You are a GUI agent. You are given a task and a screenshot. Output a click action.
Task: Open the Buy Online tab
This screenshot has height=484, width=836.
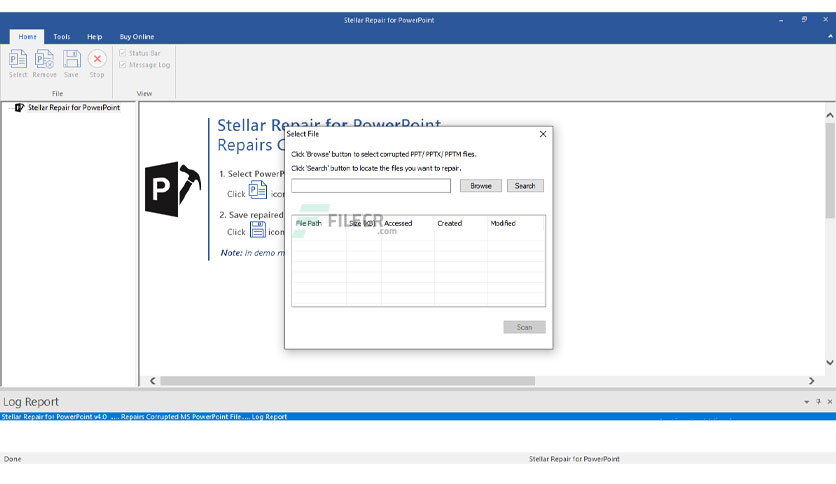coord(136,37)
